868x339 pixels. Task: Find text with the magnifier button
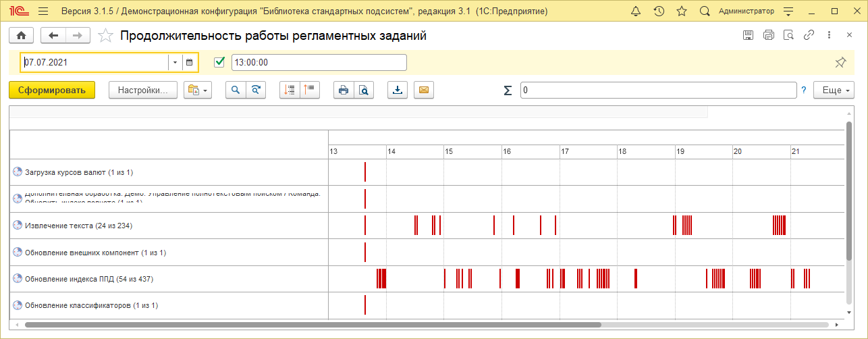pos(236,90)
